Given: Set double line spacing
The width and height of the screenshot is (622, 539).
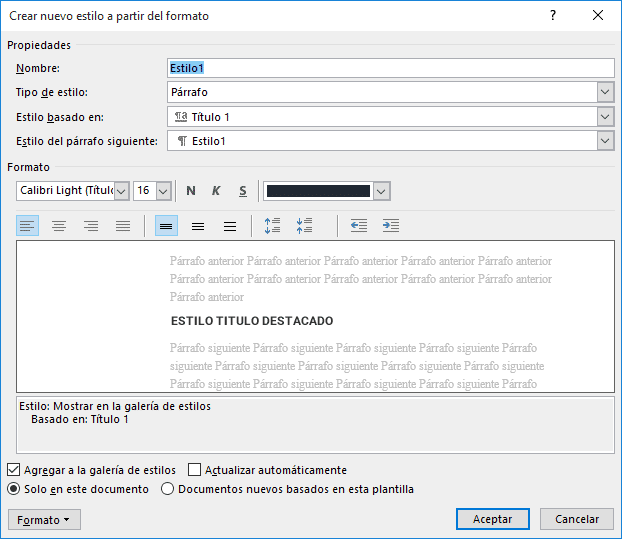Looking at the screenshot, I should pyautogui.click(x=230, y=226).
